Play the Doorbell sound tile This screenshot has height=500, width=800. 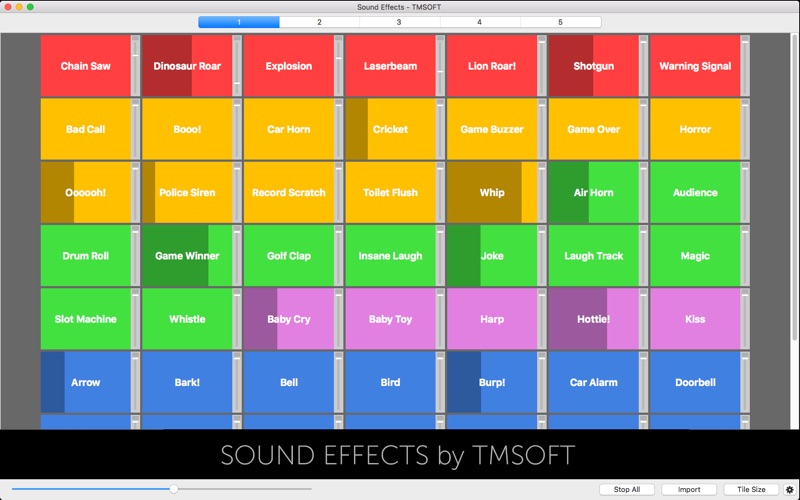pos(695,382)
